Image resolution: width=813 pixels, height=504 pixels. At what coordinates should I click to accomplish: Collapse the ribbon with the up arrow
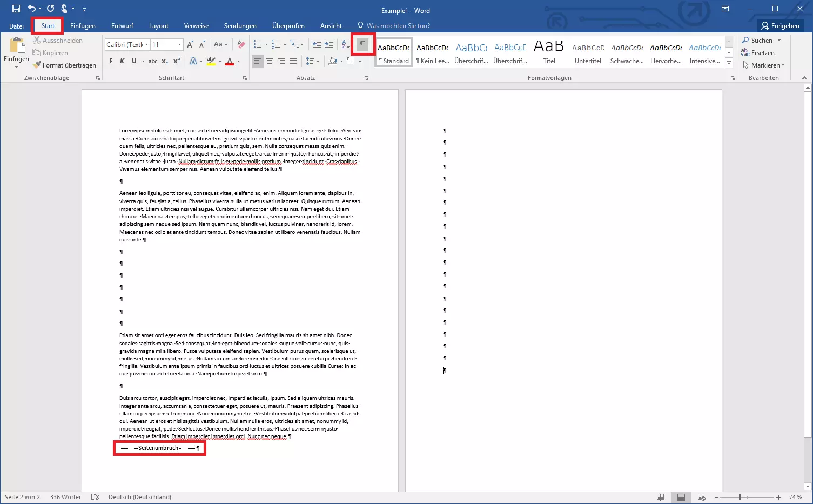click(805, 78)
